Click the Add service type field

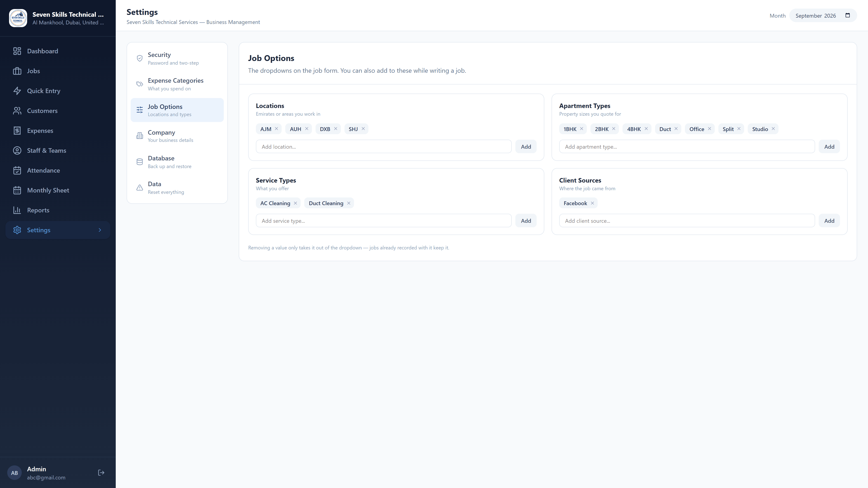coord(383,221)
